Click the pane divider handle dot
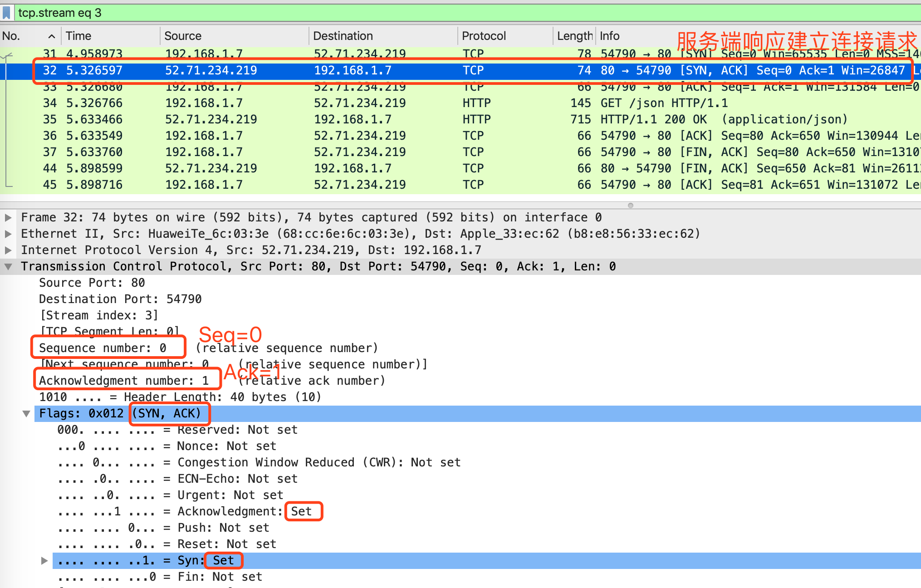 click(630, 205)
